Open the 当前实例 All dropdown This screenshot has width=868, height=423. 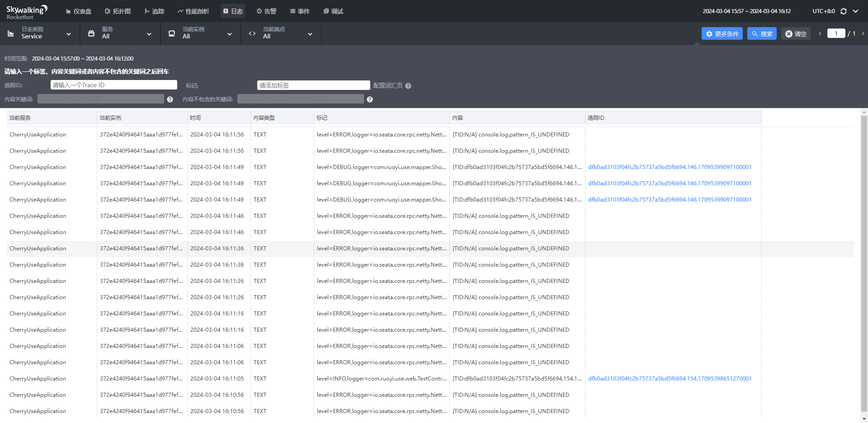(201, 33)
